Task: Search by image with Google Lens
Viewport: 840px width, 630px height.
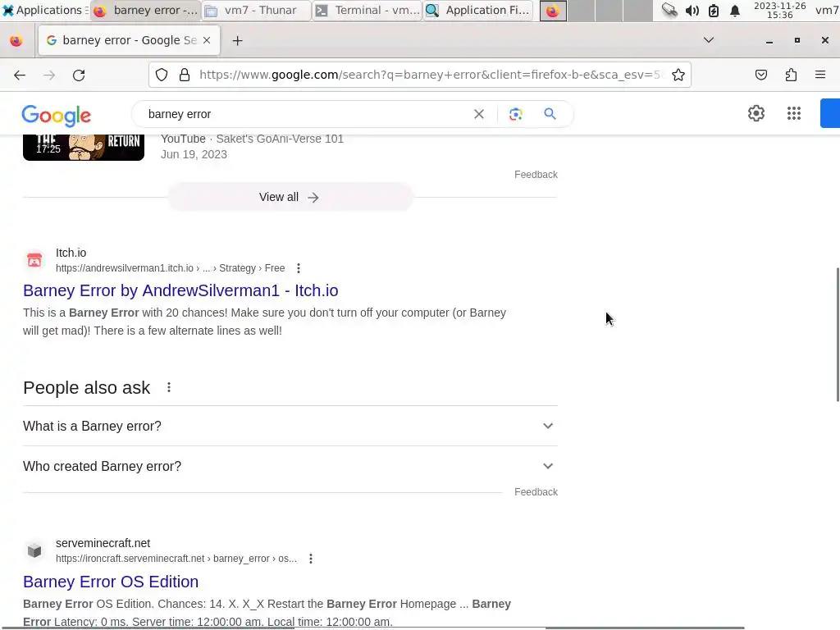Action: pos(515,114)
